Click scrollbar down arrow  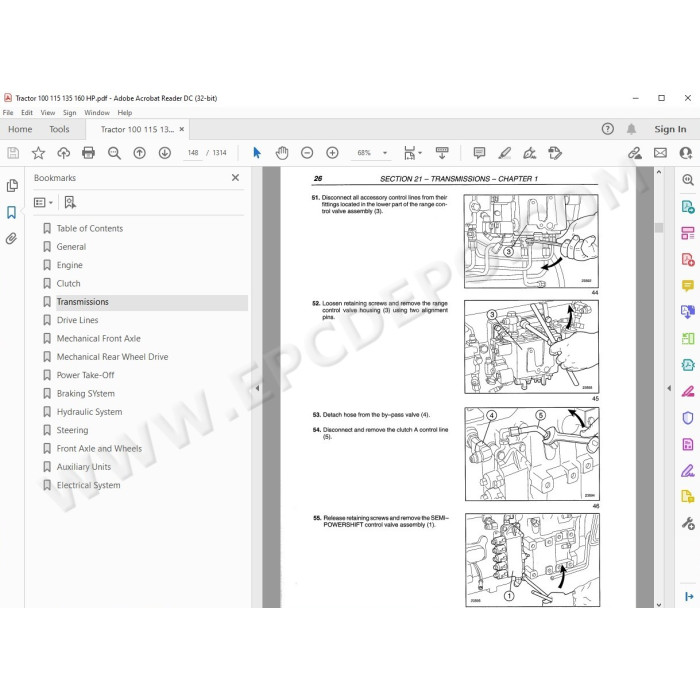click(659, 605)
